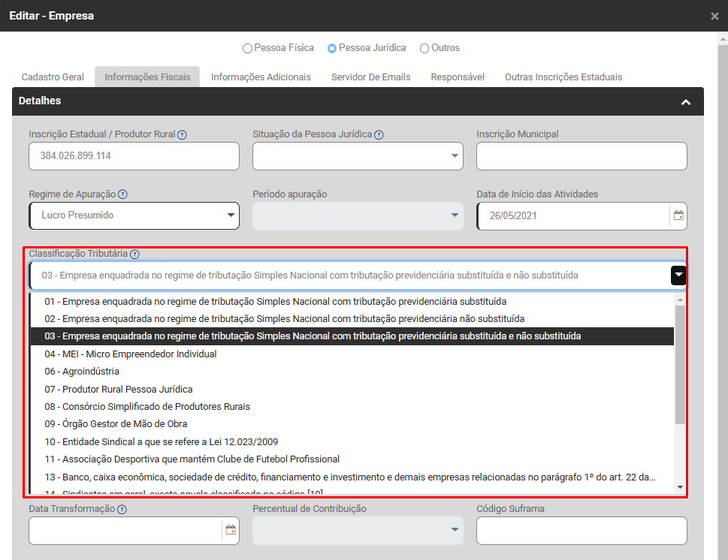Switch to Cadastro Geral tab

pos(53,77)
